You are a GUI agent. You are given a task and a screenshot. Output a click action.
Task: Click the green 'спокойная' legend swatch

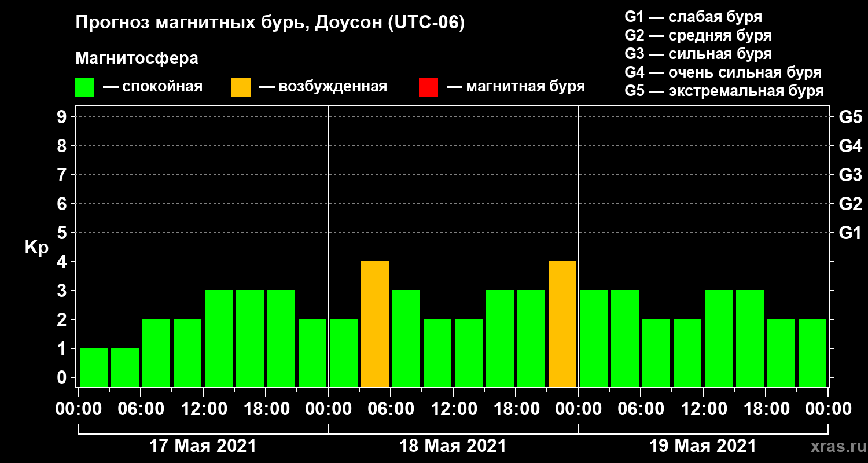point(85,87)
